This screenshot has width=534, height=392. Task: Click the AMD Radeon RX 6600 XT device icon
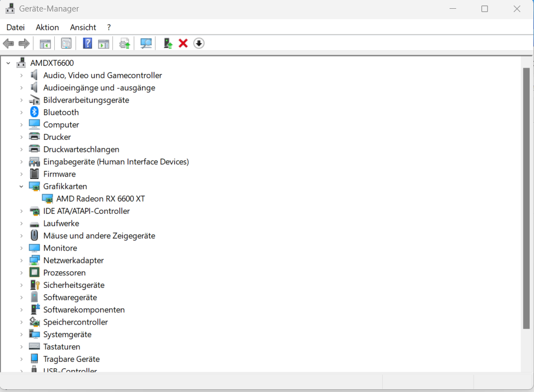coord(47,198)
